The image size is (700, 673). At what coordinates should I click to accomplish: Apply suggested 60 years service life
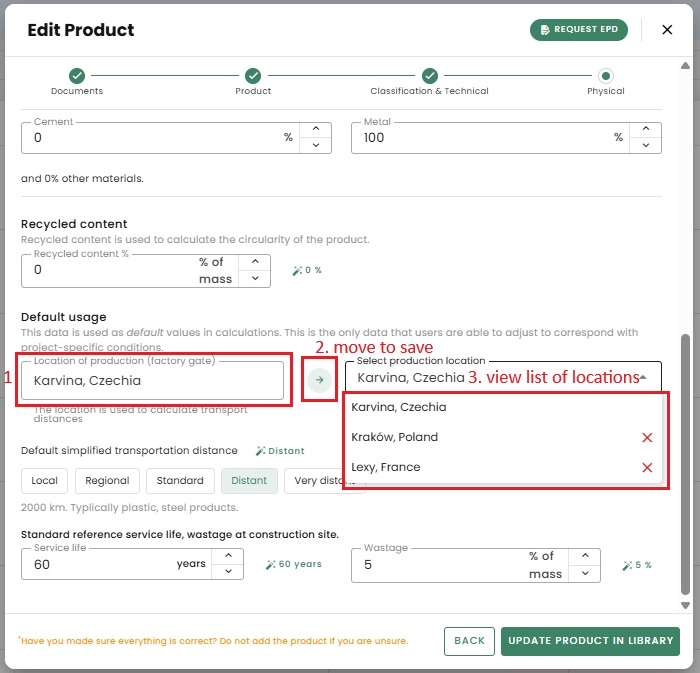click(x=293, y=565)
